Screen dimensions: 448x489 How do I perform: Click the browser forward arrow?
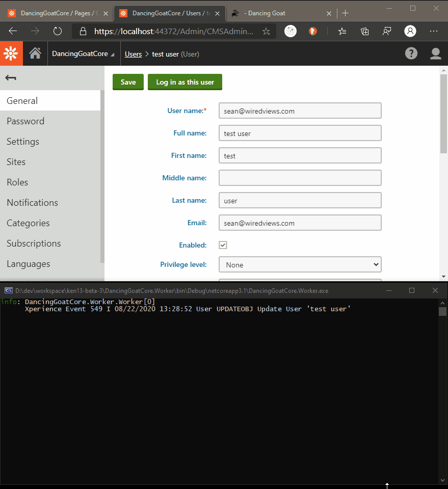35,31
